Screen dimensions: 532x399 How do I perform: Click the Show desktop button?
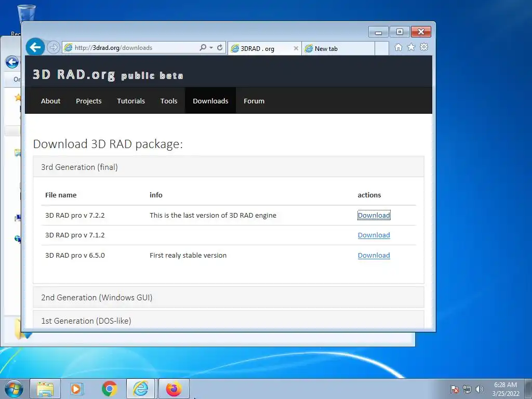tap(528, 389)
